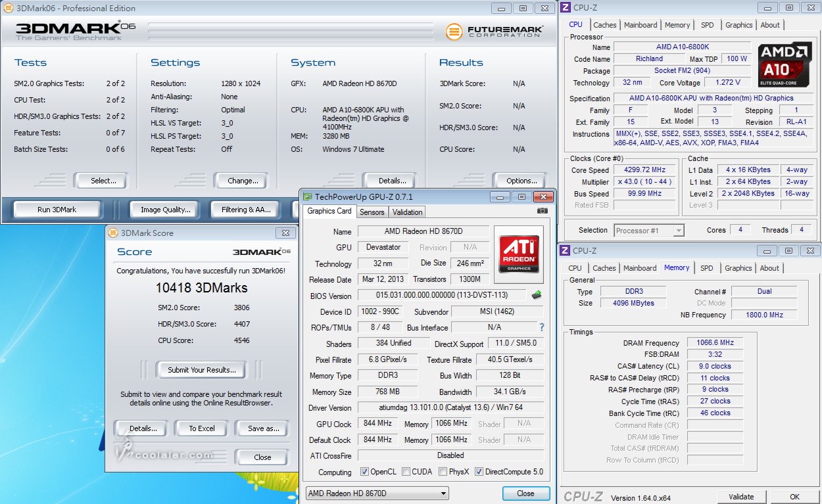This screenshot has height=504, width=822.
Task: Click the CAS# Latency 9.0 clocks value
Action: coord(715,366)
